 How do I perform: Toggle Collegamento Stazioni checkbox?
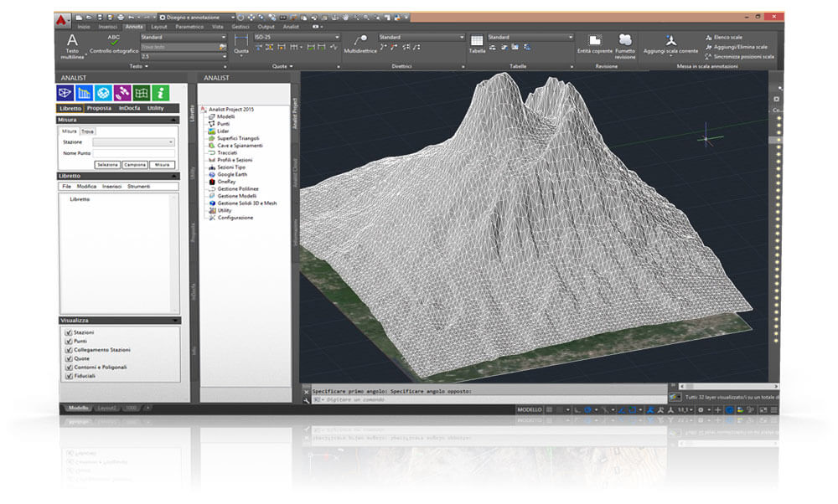click(x=69, y=350)
